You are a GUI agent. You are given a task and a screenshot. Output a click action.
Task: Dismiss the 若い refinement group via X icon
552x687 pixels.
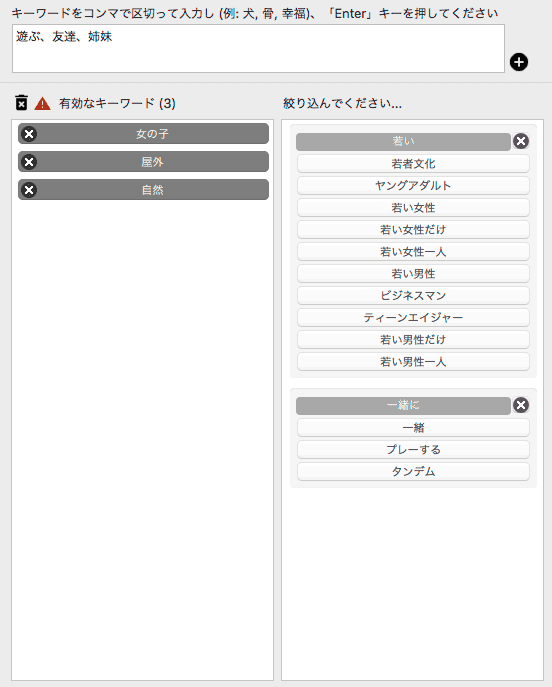[x=521, y=141]
